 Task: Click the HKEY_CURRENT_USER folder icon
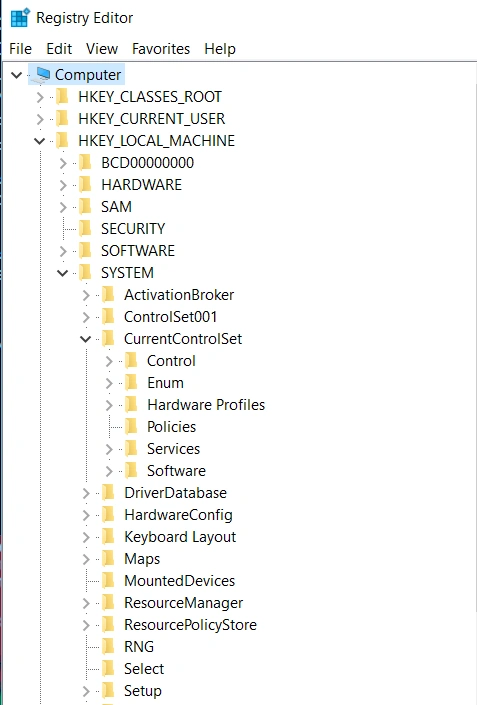62,118
